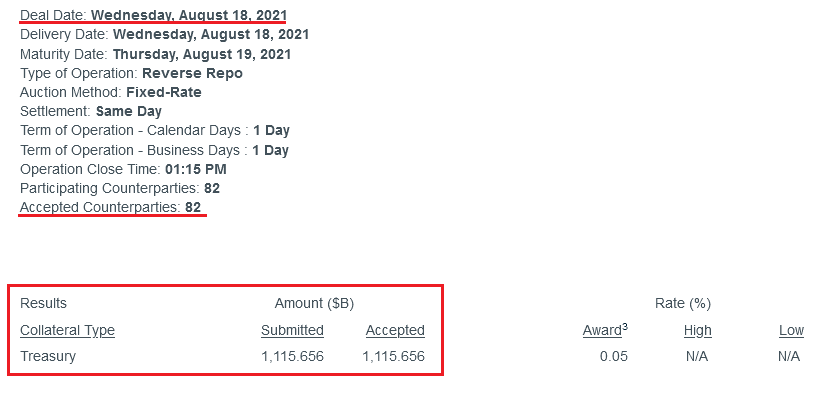This screenshot has width=838, height=393.
Task: Click the Accepted column header
Action: click(395, 330)
